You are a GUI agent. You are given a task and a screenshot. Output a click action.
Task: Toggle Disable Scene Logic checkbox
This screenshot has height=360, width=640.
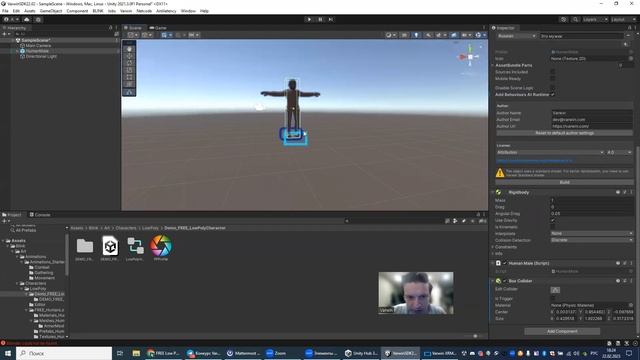point(553,88)
